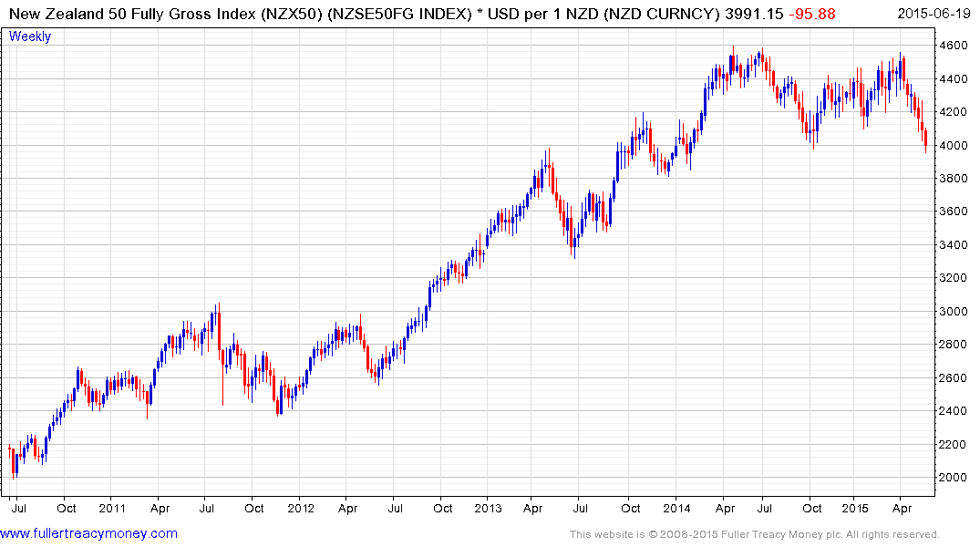Click the 4200 price axis label

954,112
